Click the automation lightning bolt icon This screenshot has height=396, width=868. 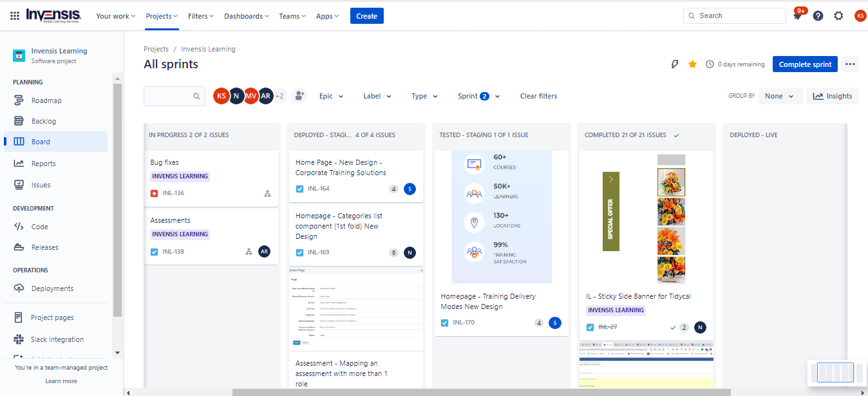coord(675,64)
